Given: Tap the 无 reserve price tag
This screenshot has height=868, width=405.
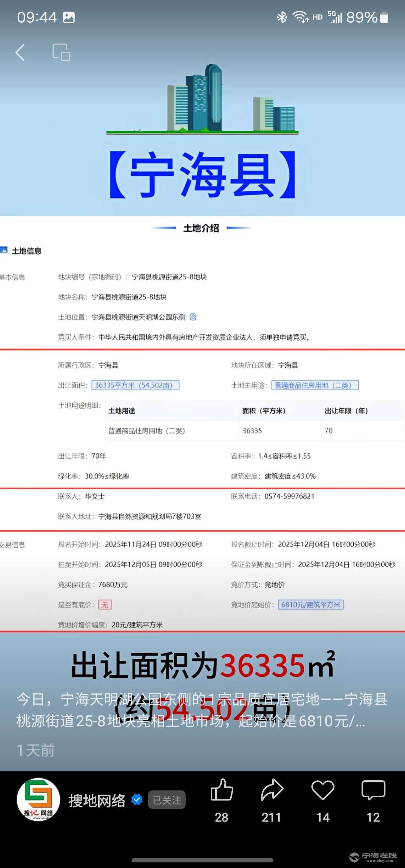Looking at the screenshot, I should [x=105, y=605].
